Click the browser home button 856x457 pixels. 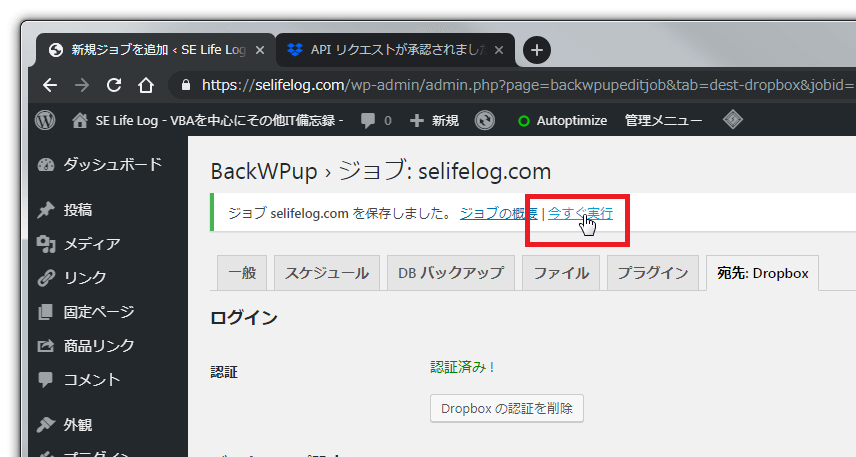[146, 85]
